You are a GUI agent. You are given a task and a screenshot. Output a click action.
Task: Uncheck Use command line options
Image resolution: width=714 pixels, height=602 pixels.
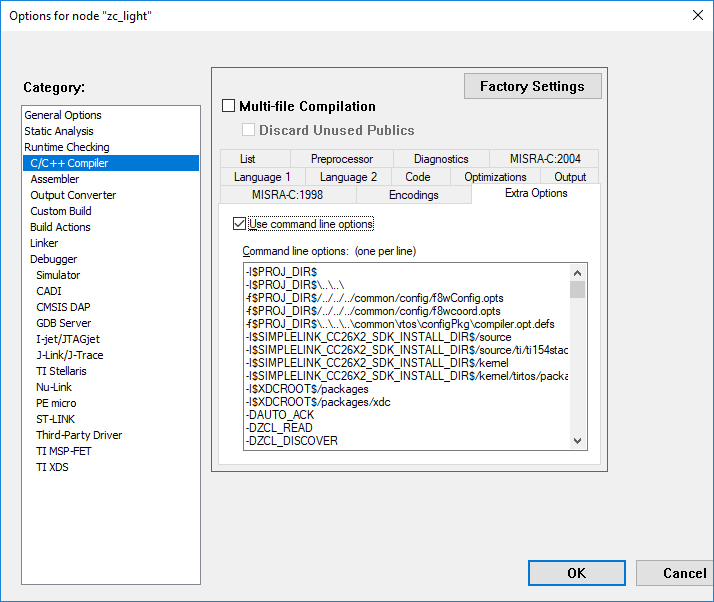click(239, 224)
